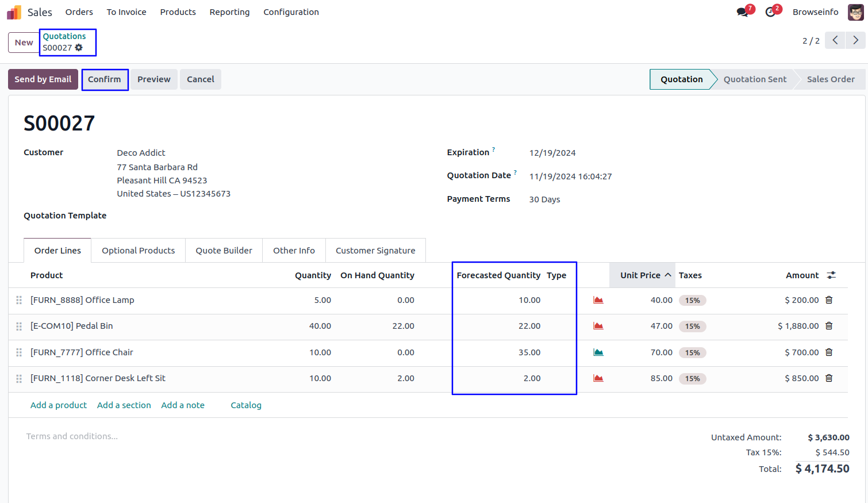Click the Odoo Sales app logo

tap(14, 12)
